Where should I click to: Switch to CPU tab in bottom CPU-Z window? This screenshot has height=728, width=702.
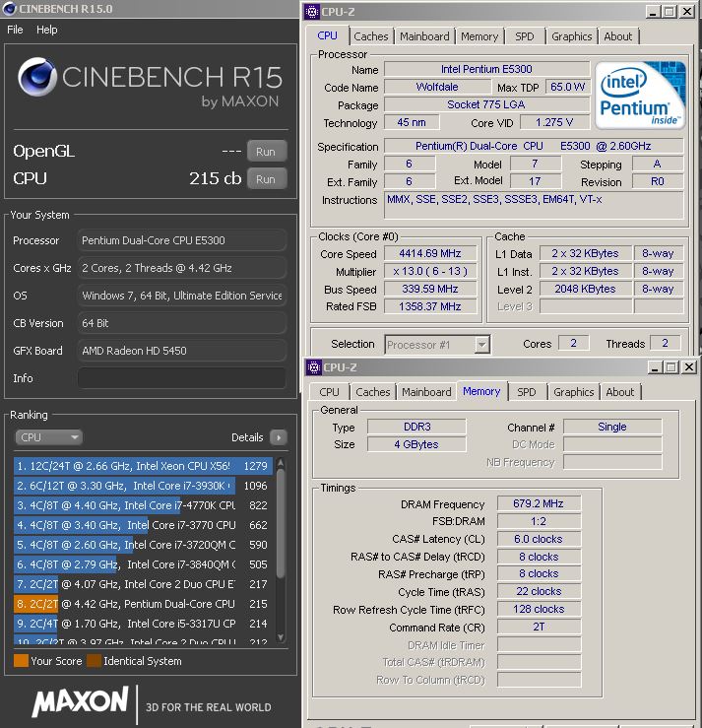[x=329, y=392]
